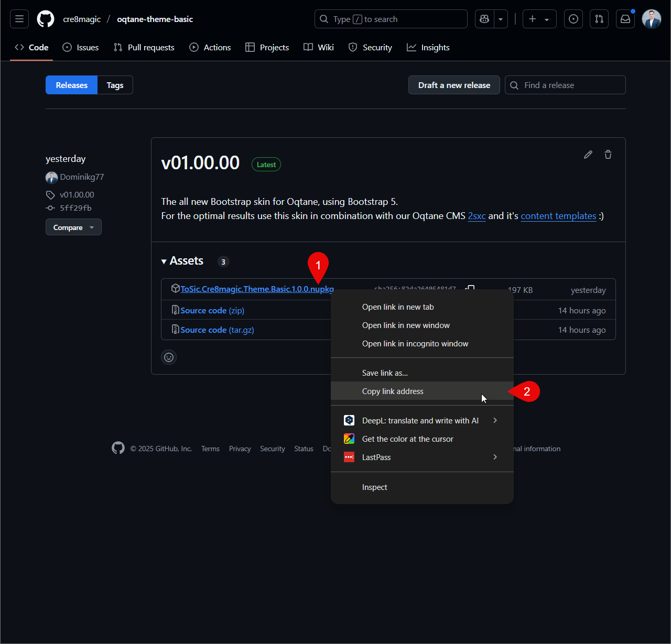Choose Open link in incognito window
This screenshot has width=671, height=644.
(x=422, y=344)
